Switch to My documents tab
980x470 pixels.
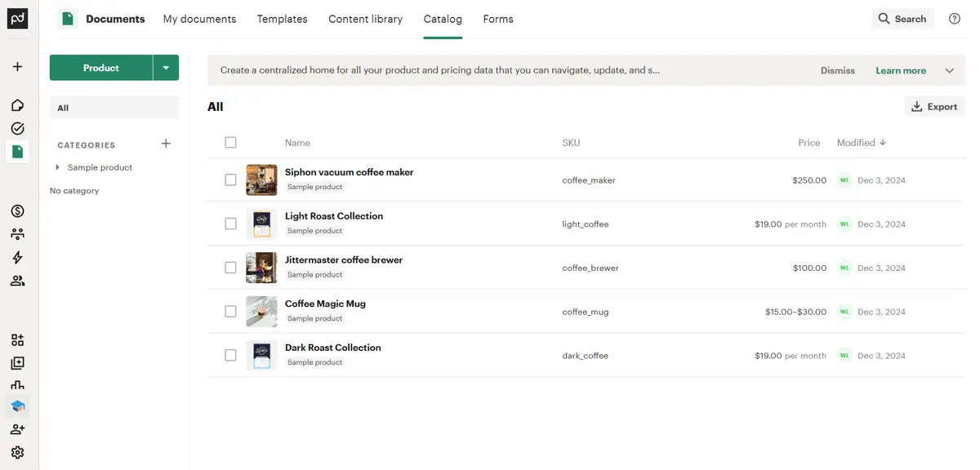coord(199,19)
